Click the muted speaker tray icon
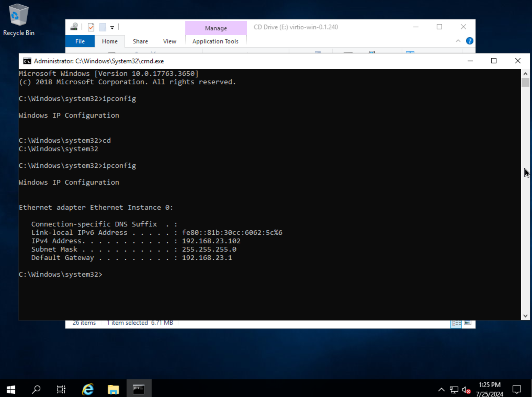Screen dimensions: 532x397 tap(466, 390)
